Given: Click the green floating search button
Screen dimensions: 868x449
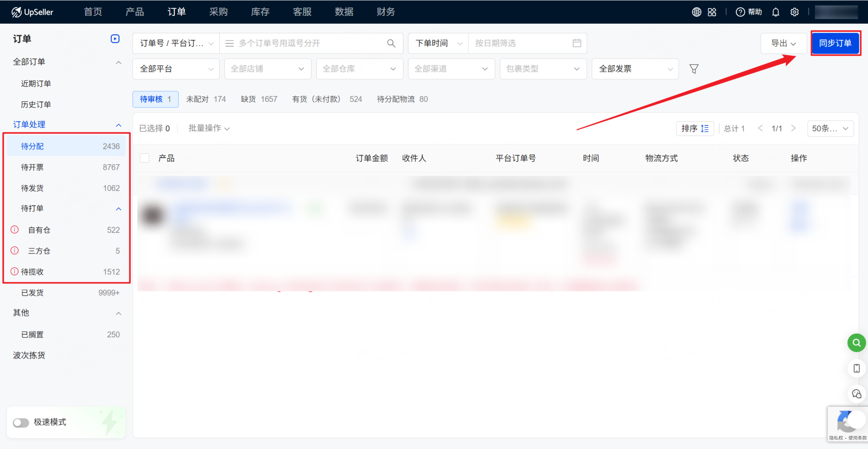Looking at the screenshot, I should [x=856, y=343].
